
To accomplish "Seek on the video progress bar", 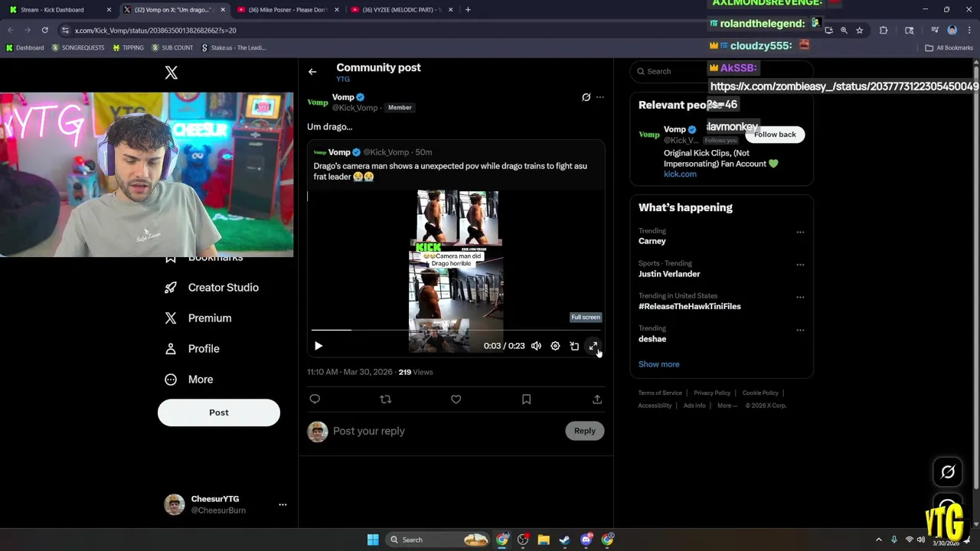I will point(456,330).
